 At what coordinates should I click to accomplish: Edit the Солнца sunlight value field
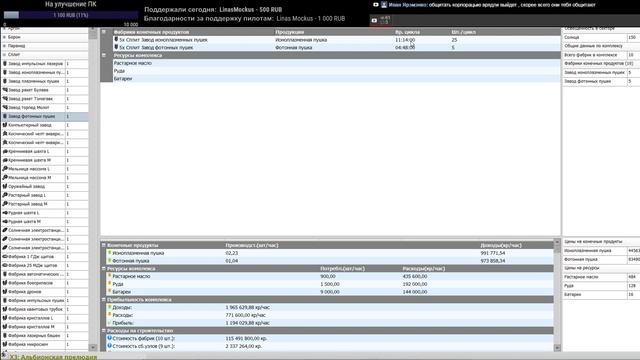point(633,37)
